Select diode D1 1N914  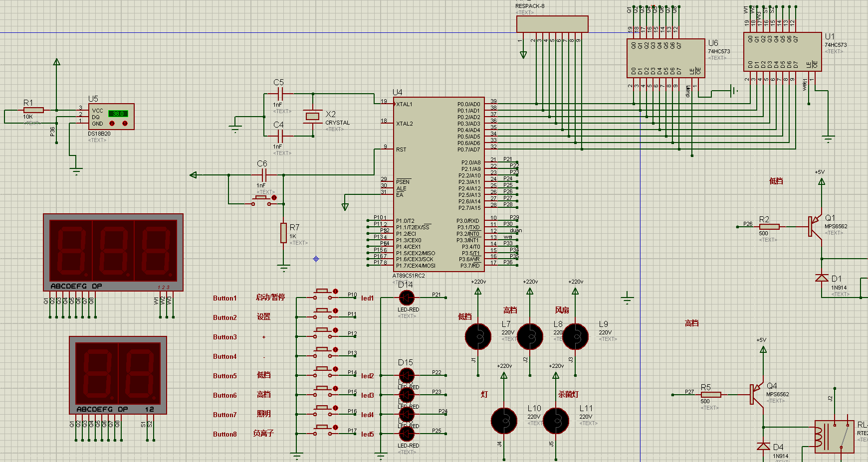pyautogui.click(x=822, y=278)
